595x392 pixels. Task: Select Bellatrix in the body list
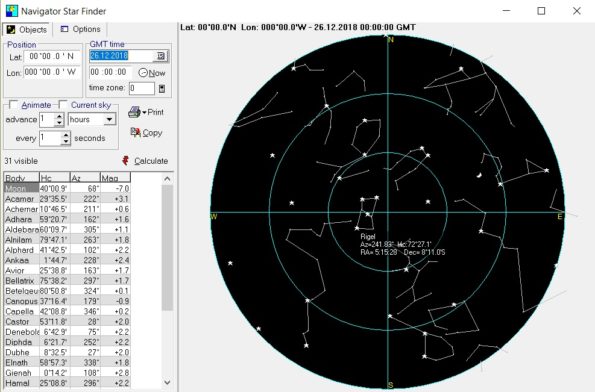67,280
